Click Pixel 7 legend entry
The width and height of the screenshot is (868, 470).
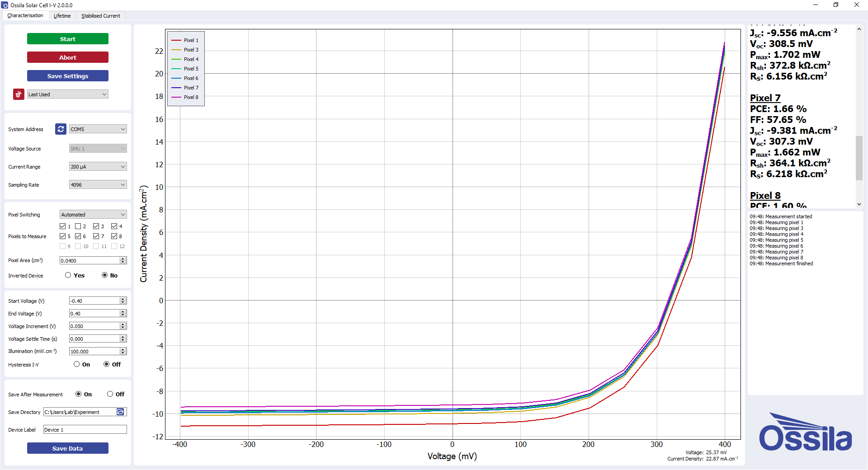point(185,88)
